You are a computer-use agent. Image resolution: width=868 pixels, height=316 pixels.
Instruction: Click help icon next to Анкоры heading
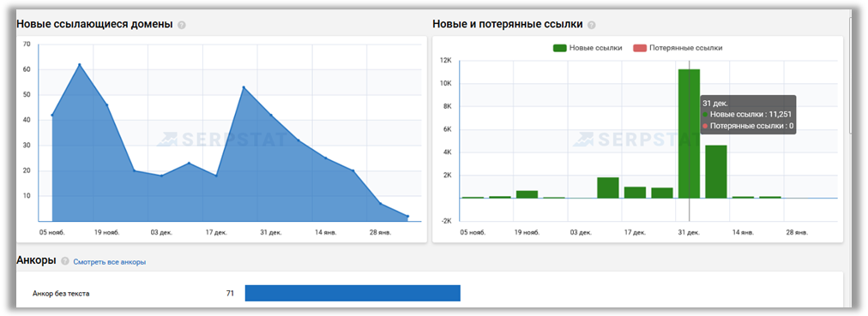(65, 261)
